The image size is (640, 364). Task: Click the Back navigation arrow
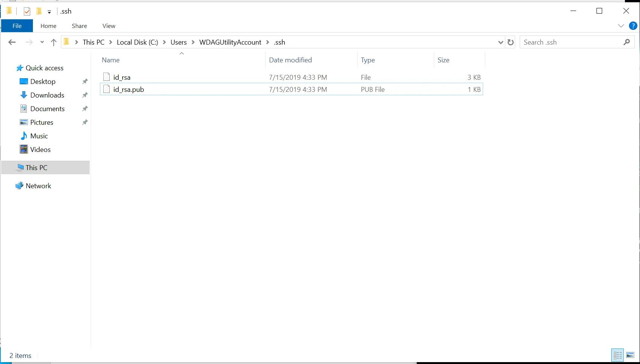point(12,42)
